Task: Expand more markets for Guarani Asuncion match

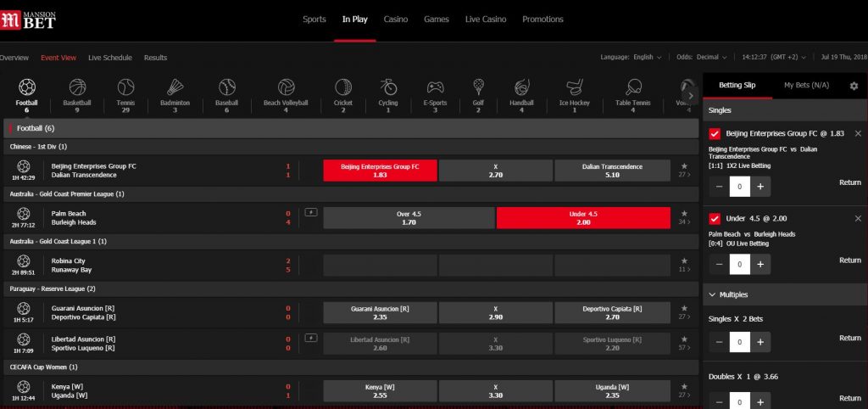Action: [x=685, y=317]
